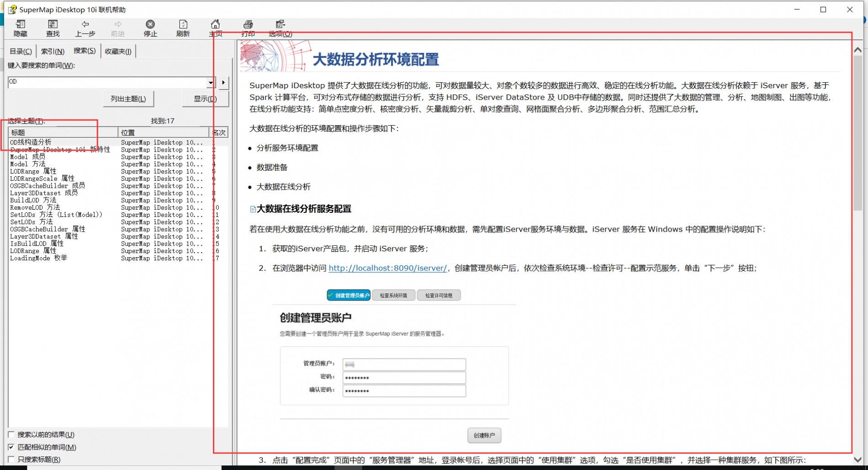This screenshot has height=470, width=868.
Task: Select the OD线构造分析 result
Action: pos(31,143)
